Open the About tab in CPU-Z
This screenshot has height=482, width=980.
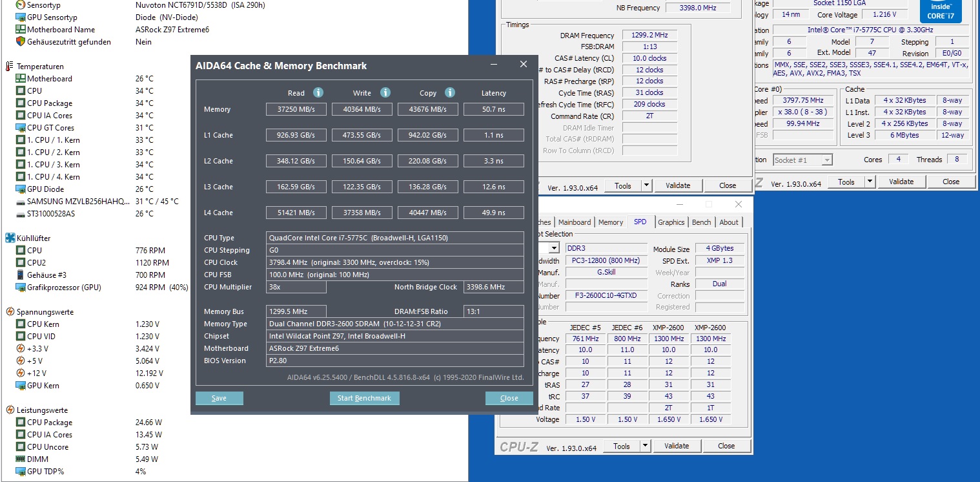point(729,222)
